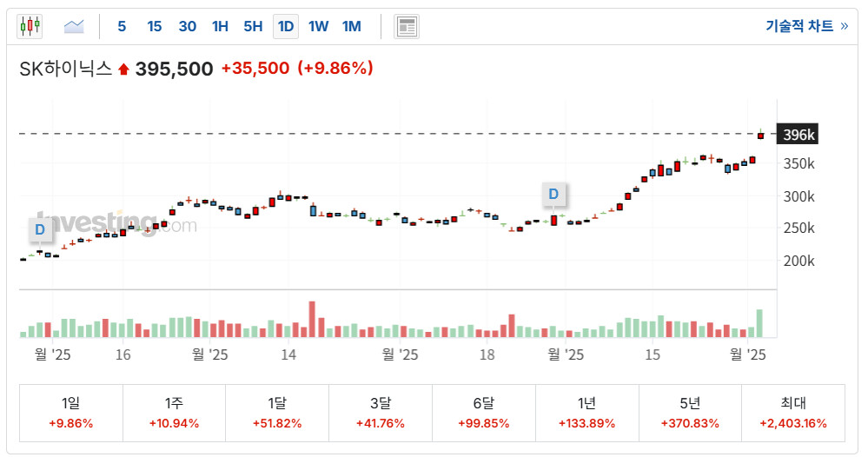This screenshot has height=457, width=868.
Task: Select the 1D timeframe
Action: coord(285,26)
